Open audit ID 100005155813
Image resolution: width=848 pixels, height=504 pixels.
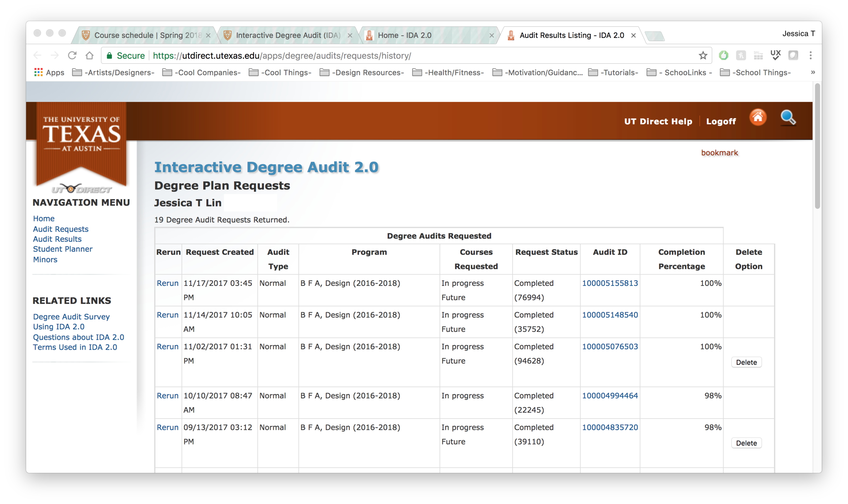(x=610, y=283)
